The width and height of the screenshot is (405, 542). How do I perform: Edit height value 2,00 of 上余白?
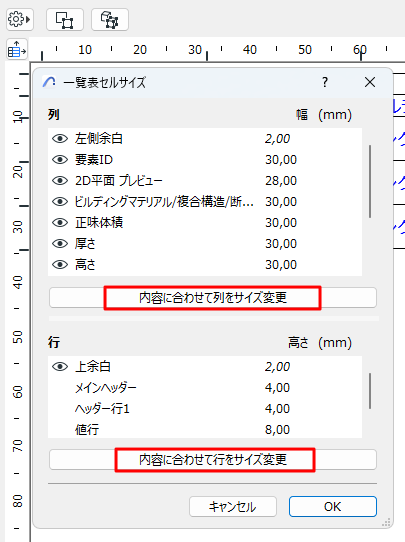(277, 366)
